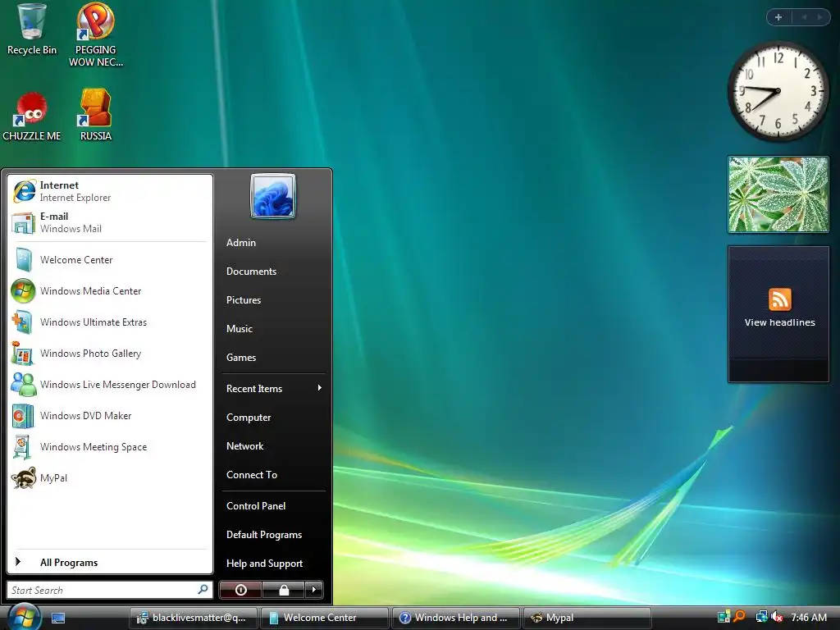
Task: Click the Start Search magnifier icon
Action: pyautogui.click(x=203, y=590)
